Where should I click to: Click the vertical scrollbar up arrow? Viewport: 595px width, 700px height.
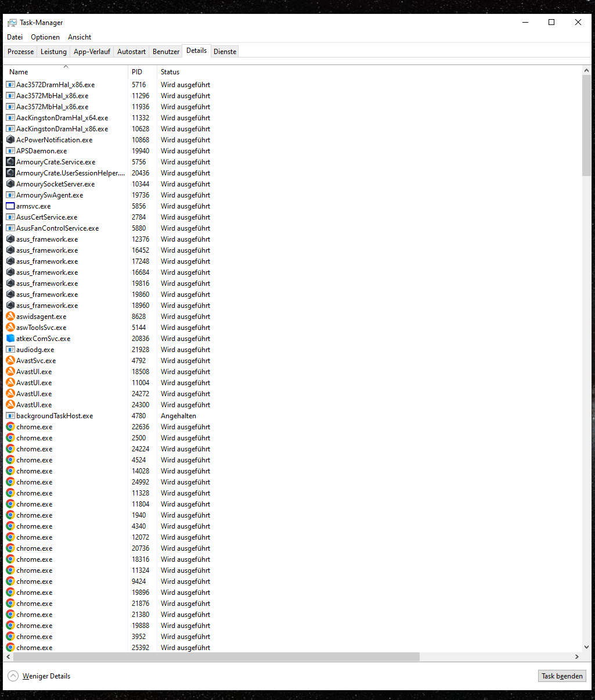click(586, 70)
